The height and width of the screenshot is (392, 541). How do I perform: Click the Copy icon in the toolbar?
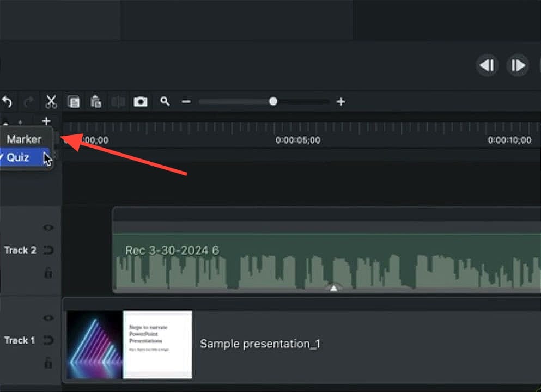(x=74, y=102)
